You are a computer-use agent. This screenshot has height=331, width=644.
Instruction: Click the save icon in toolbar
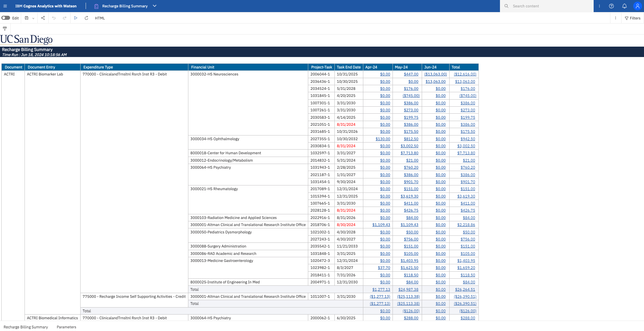point(27,18)
